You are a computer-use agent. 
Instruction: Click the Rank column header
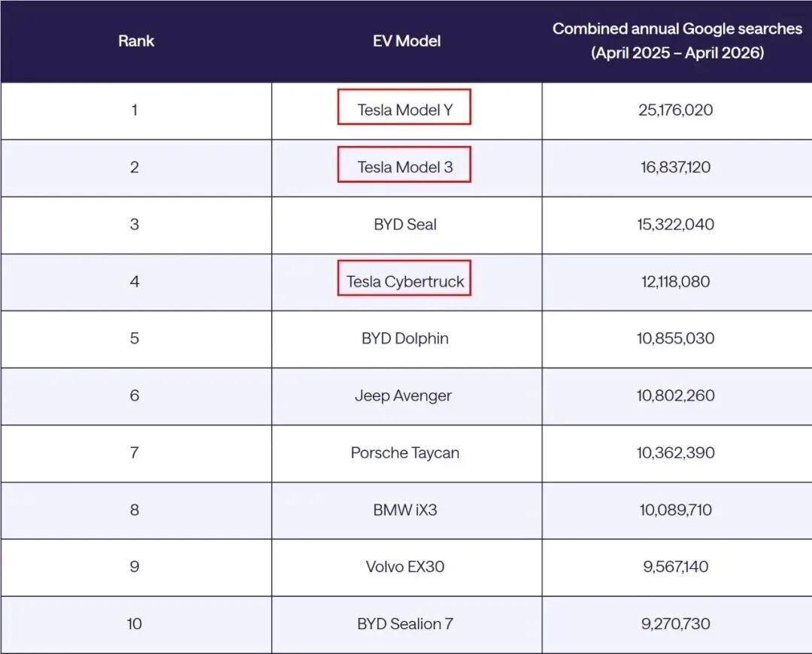pyautogui.click(x=136, y=41)
